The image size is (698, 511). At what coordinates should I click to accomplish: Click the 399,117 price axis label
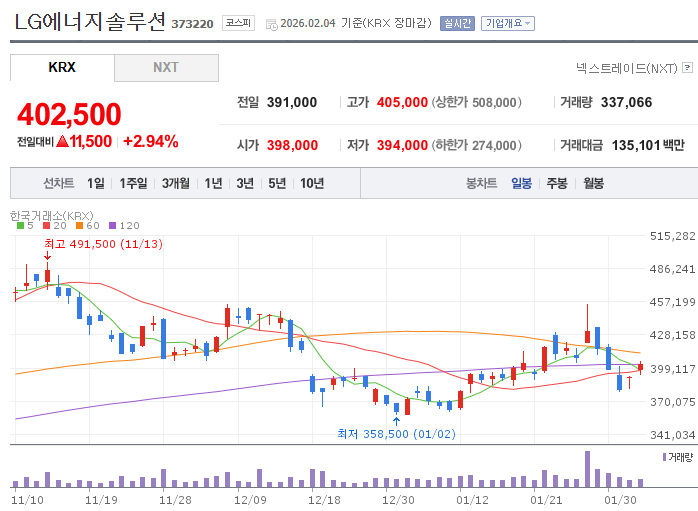(x=673, y=369)
